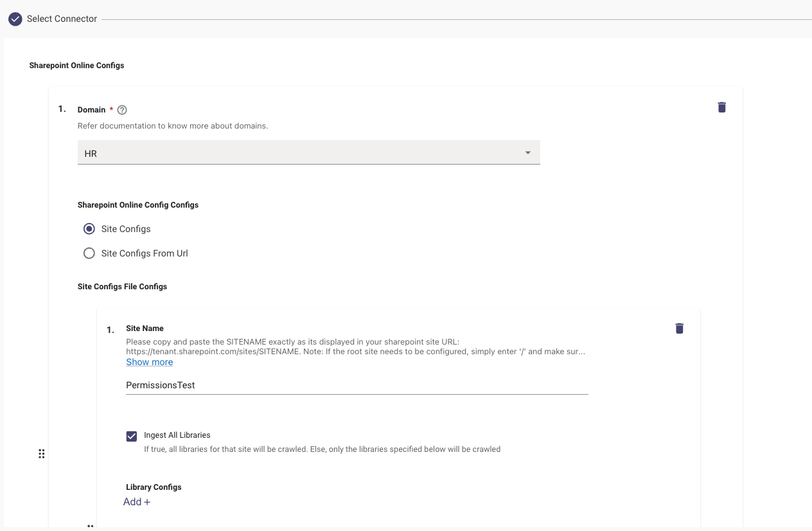Open the Domain dropdown showing HR

[309, 152]
